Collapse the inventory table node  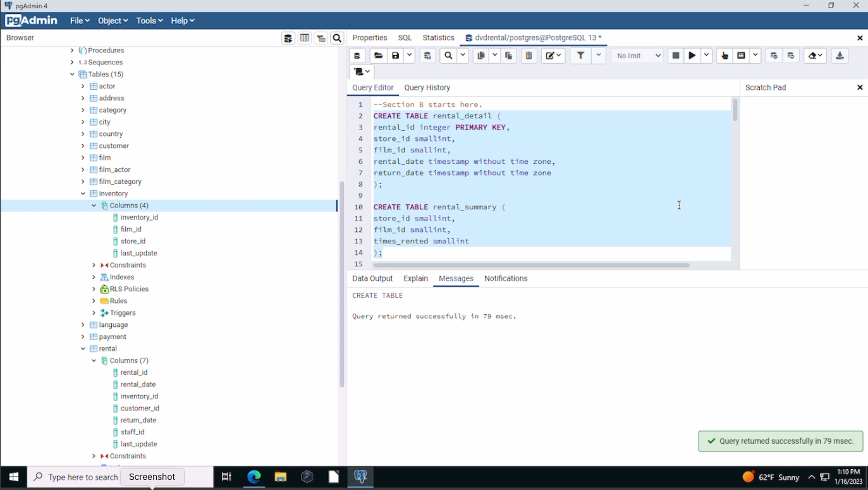tap(83, 193)
